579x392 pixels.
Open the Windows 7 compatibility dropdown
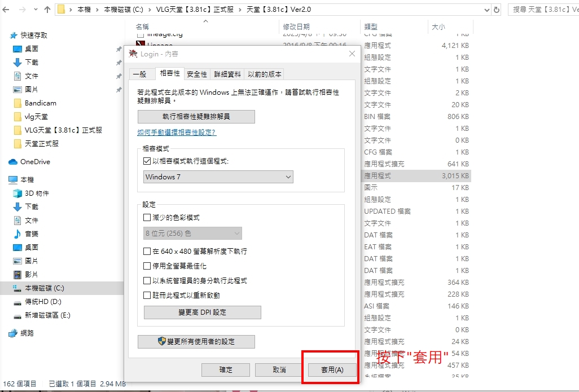(218, 177)
